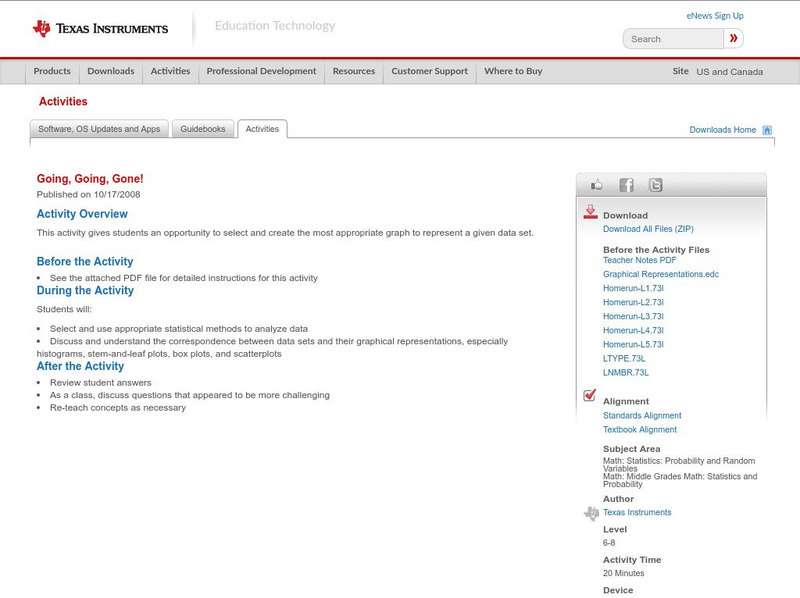Click the red Activities page heading
This screenshot has height=598, width=800.
point(63,102)
